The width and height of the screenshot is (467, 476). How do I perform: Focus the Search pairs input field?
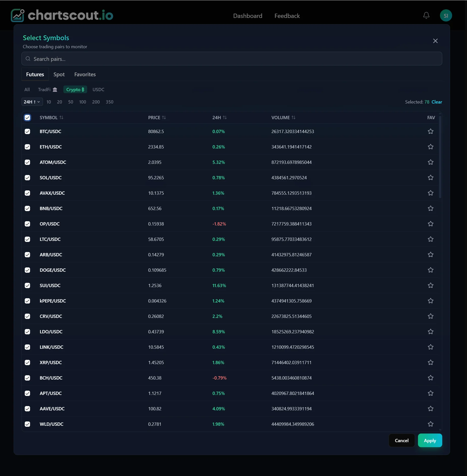point(232,59)
